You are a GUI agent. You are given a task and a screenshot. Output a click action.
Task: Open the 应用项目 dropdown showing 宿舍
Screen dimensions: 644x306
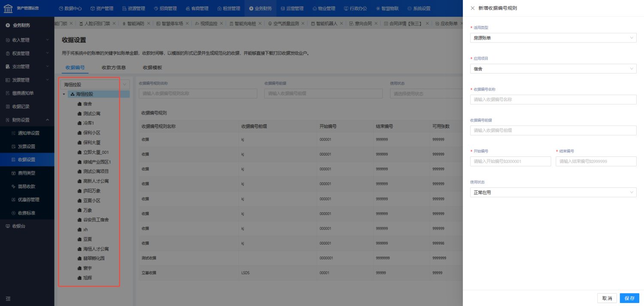(x=553, y=69)
